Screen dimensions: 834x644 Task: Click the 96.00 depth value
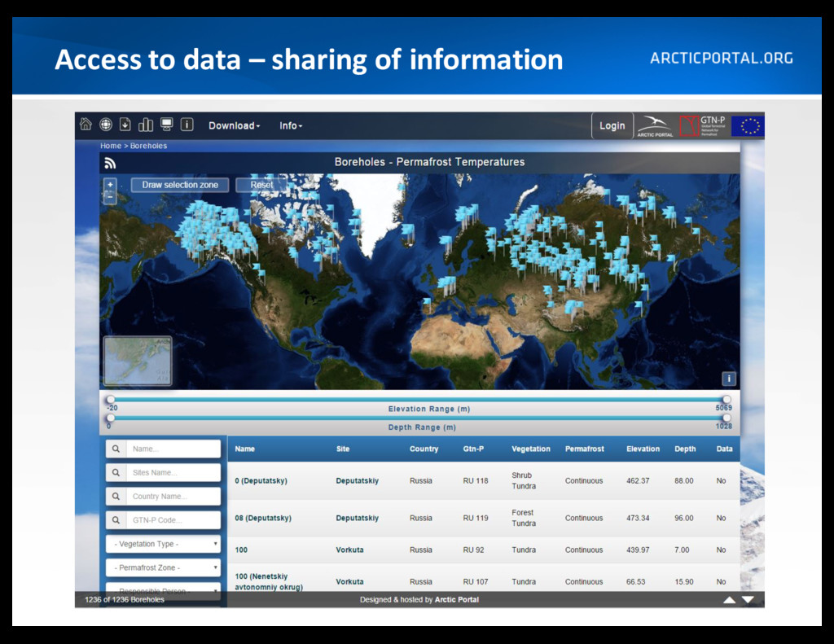[x=684, y=518]
